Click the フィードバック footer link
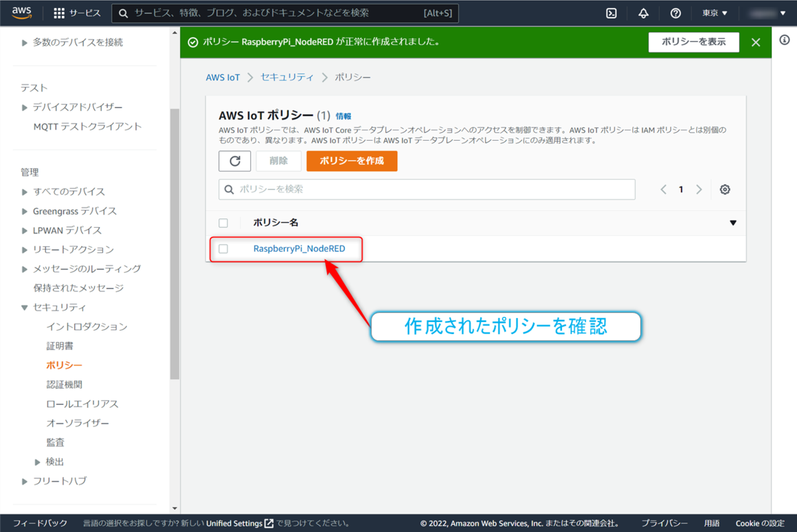The height and width of the screenshot is (532, 797). [41, 523]
